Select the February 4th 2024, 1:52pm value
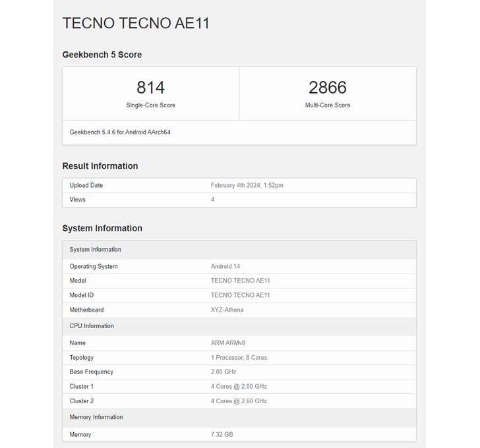Screen dimensions: 480x448 click(x=247, y=185)
